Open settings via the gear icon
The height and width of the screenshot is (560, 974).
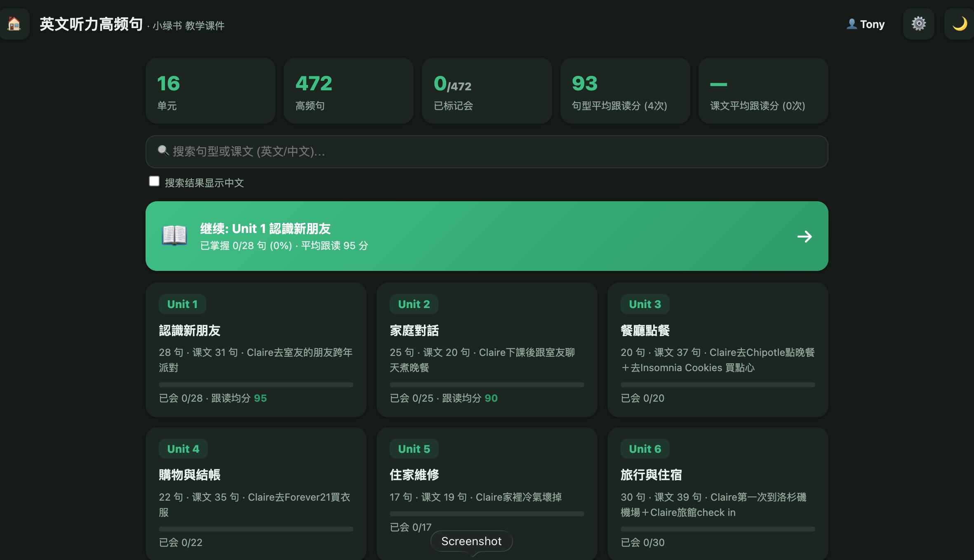point(918,24)
